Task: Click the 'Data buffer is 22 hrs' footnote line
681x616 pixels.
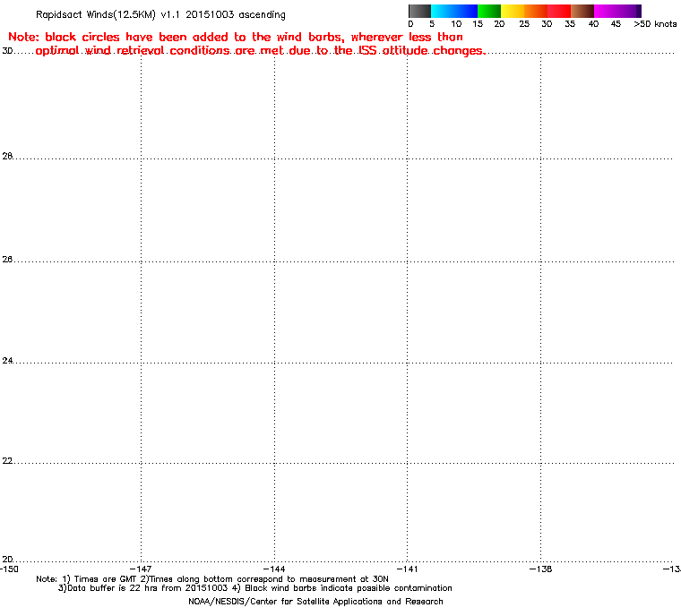Action: coord(255,588)
